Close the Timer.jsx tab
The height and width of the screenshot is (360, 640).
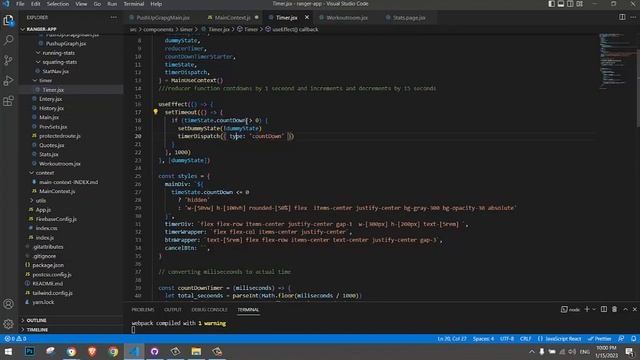click(x=307, y=18)
